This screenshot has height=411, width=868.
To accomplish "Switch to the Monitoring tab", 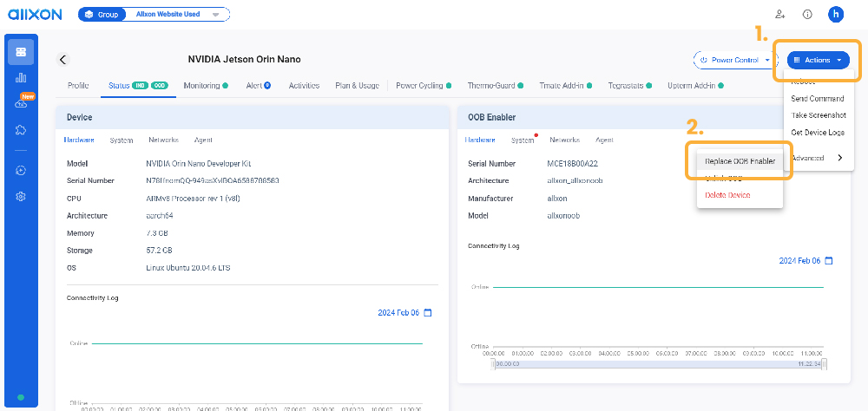I will tap(206, 86).
